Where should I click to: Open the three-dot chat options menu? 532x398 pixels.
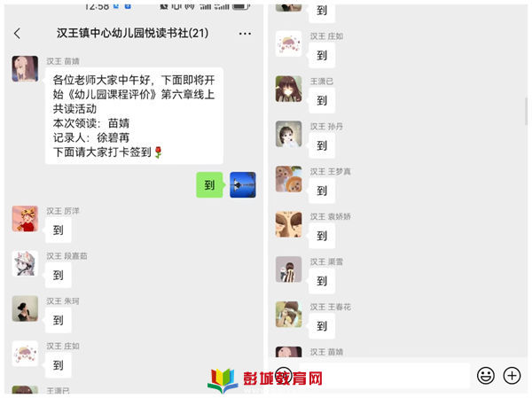pos(245,34)
